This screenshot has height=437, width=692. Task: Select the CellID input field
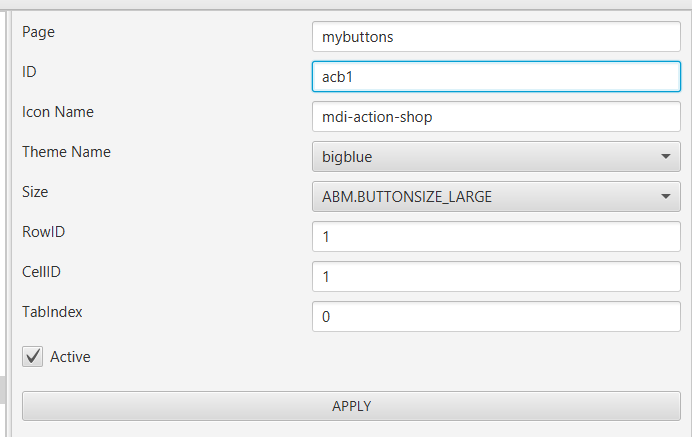tap(496, 277)
